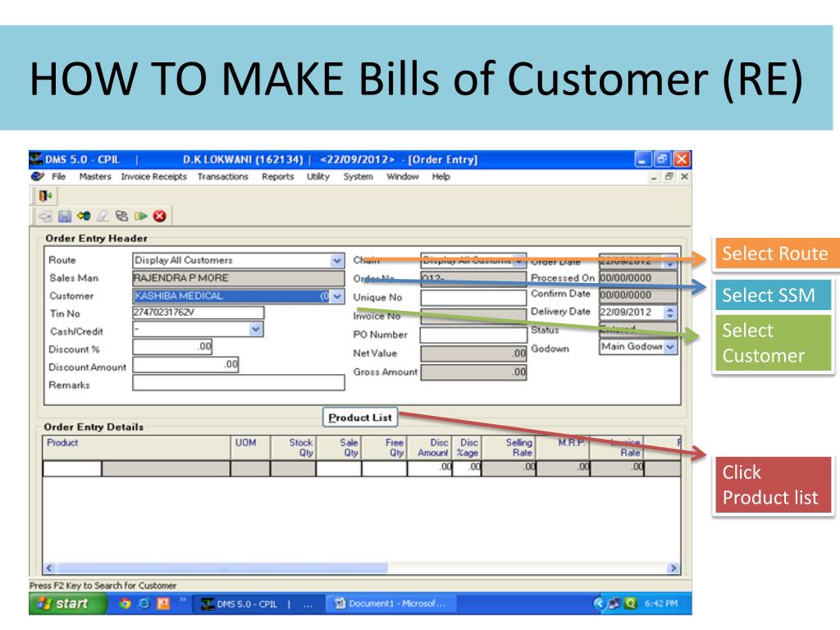Click the Disc Amount cell in first row
Viewport: 840px width, 630px height.
coord(430,468)
